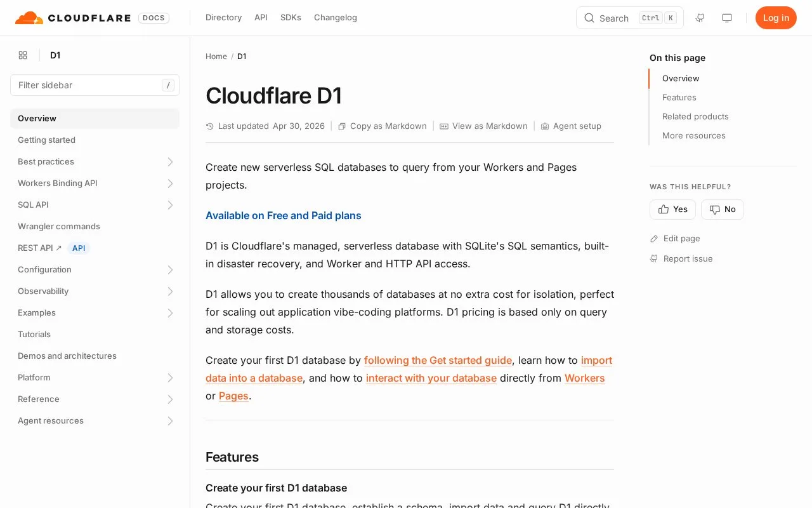812x508 pixels.
Task: Click the clock icon beside Last updated
Action: tap(210, 126)
